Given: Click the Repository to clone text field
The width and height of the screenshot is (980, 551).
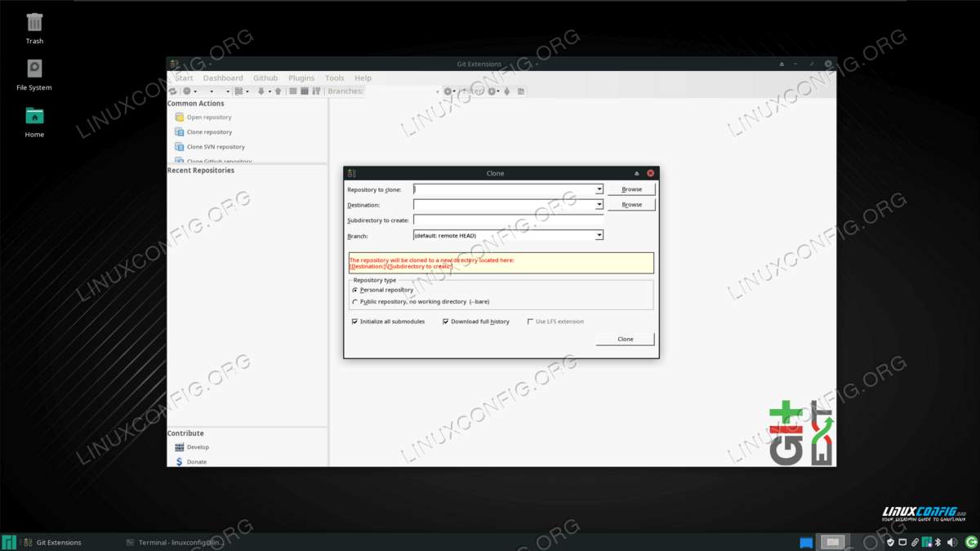Looking at the screenshot, I should coord(504,189).
